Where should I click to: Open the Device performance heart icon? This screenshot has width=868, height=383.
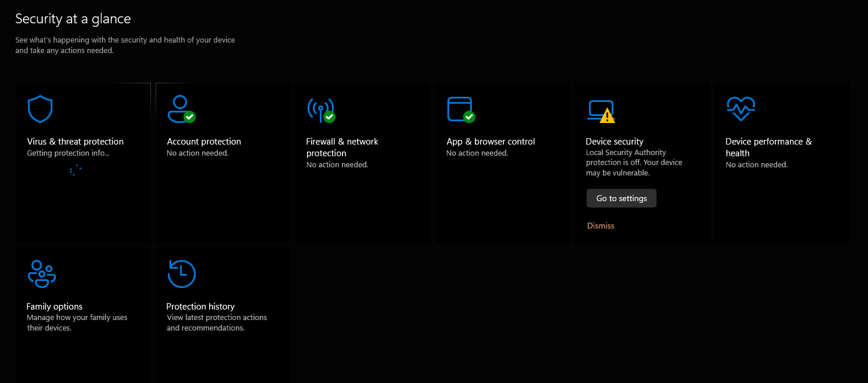[x=740, y=109]
